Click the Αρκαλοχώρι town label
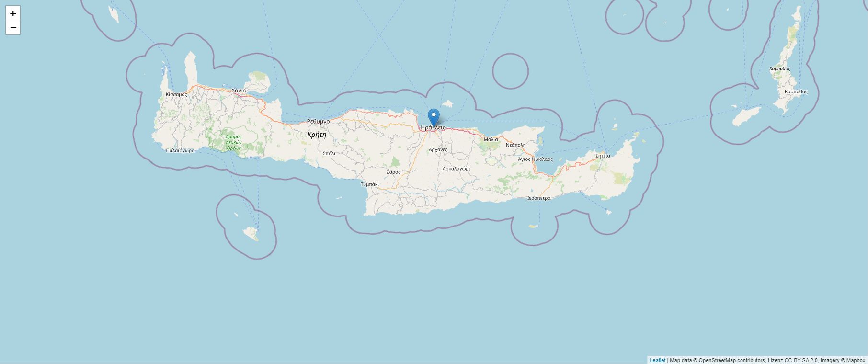 [457, 169]
